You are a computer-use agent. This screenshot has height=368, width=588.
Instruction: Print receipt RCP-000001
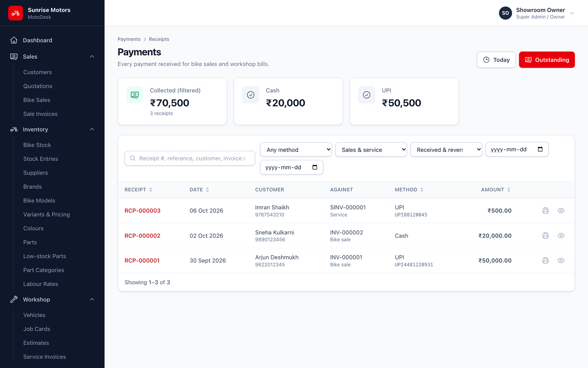pyautogui.click(x=545, y=261)
